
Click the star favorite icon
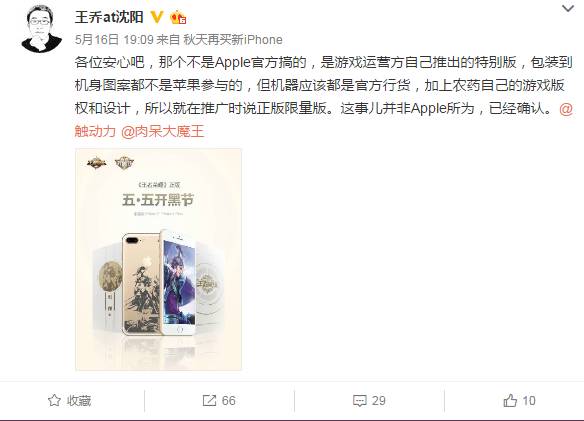(54, 401)
